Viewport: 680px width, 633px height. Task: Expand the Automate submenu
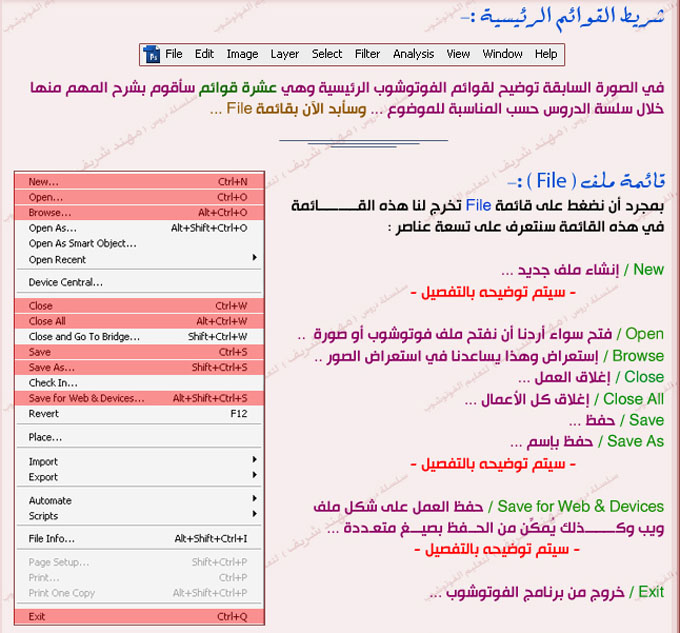(139, 500)
